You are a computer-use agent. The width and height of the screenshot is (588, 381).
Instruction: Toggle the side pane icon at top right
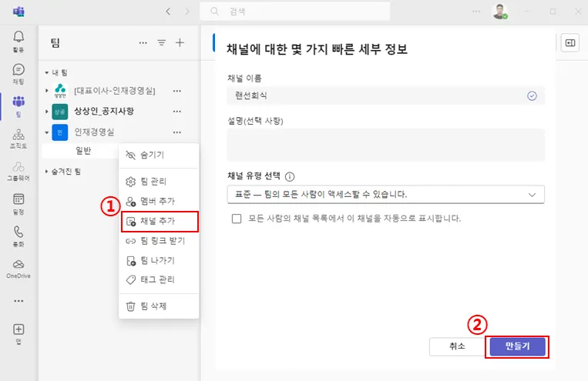click(570, 42)
